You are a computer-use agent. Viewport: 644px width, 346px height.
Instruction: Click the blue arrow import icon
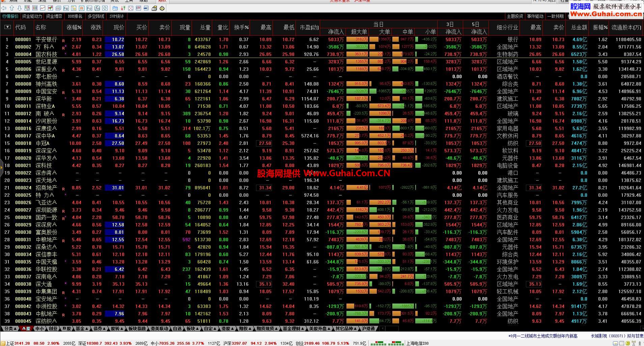pyautogui.click(x=146, y=8)
